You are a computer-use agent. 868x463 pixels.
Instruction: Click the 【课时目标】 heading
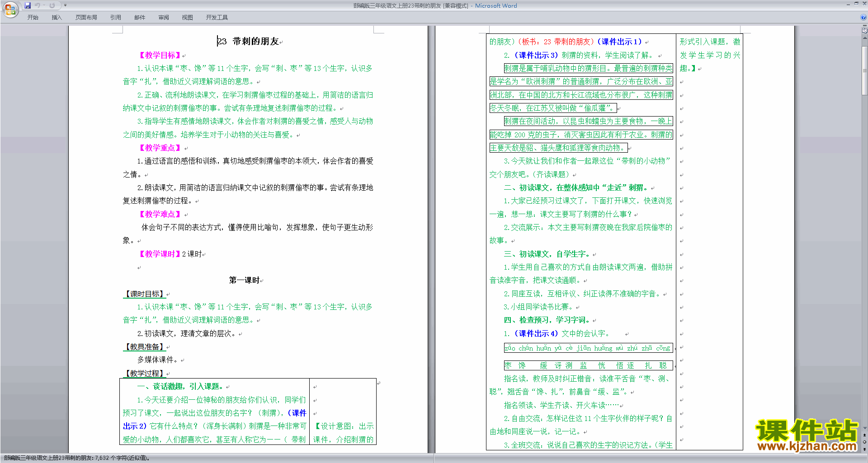(145, 294)
